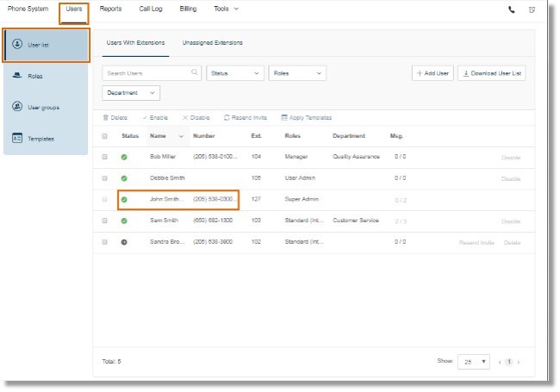Click the Disable X toolbar item
Viewport: 560px width, 392px height.
196,117
